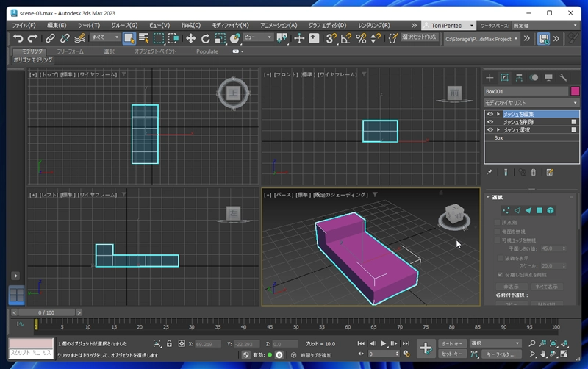Select Polygon sub-object level icon
The height and width of the screenshot is (369, 588).
coord(539,210)
